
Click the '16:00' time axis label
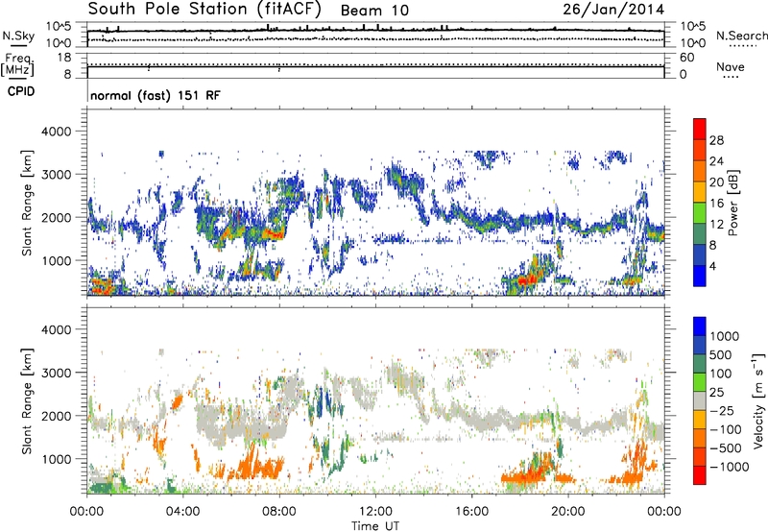(x=471, y=512)
